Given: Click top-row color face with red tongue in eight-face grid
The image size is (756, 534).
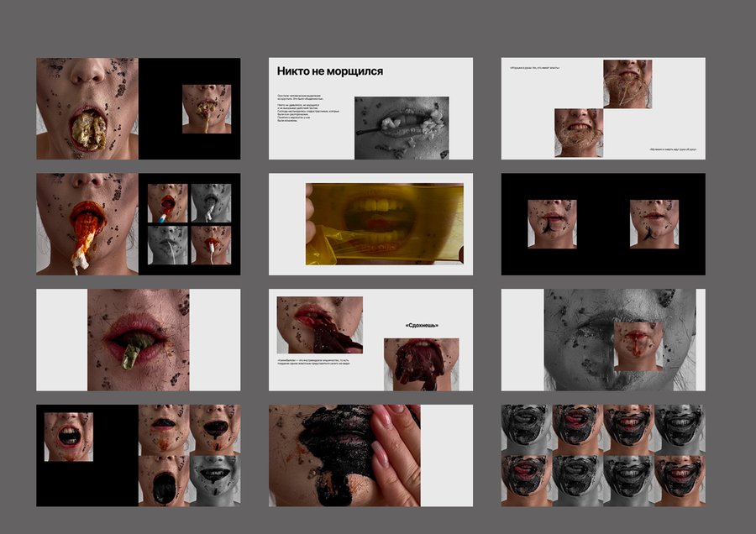Looking at the screenshot, I should [x=578, y=430].
